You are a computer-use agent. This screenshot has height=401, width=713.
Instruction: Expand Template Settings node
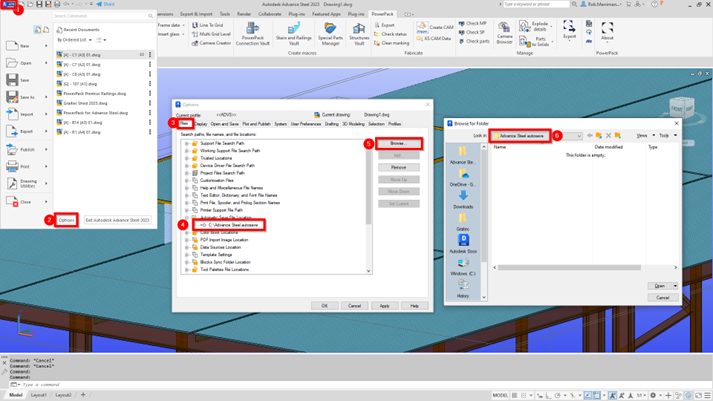186,255
